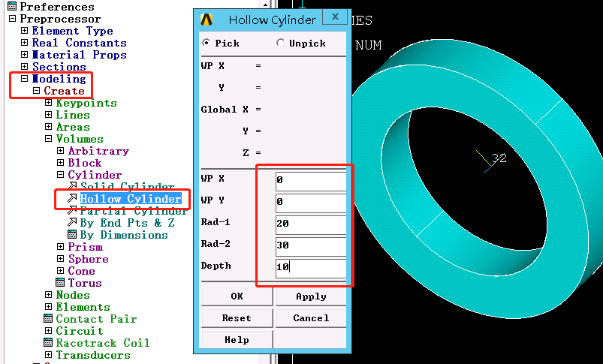Expand the Keypoints node
This screenshot has width=603, height=364.
[x=48, y=103]
